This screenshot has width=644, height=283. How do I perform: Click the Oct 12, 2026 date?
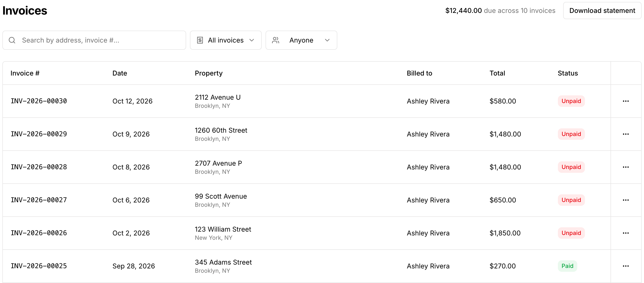[133, 101]
